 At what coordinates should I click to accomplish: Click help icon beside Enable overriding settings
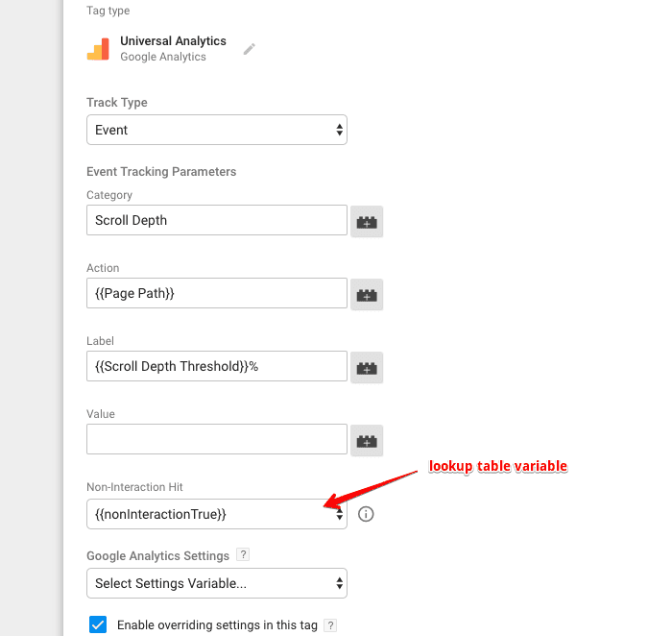click(x=330, y=625)
